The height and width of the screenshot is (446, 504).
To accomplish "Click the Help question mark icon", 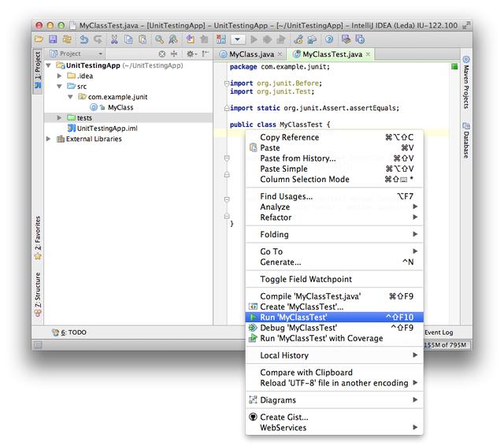I will 329,39.
